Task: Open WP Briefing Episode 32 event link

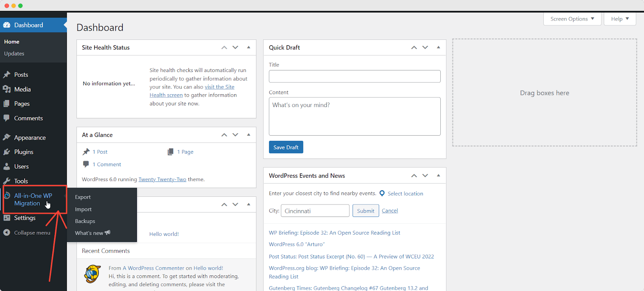Action: point(334,233)
